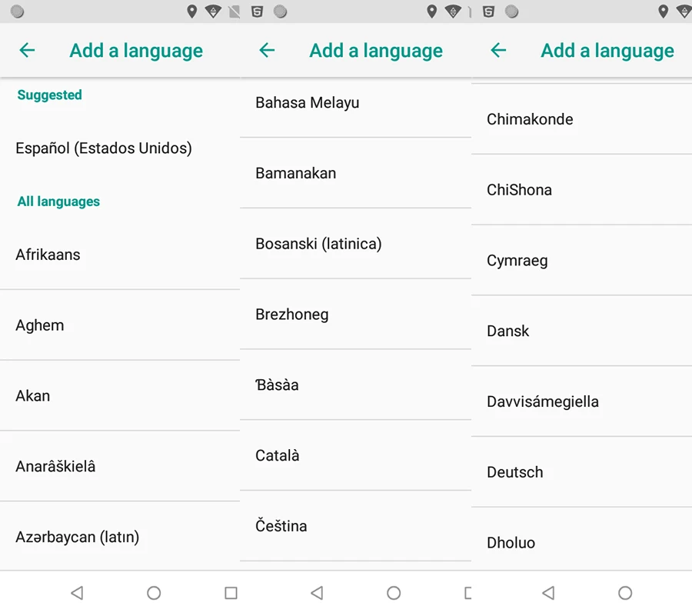Image resolution: width=692 pixels, height=616 pixels.
Task: Tap Android home button on left screen
Action: [154, 593]
